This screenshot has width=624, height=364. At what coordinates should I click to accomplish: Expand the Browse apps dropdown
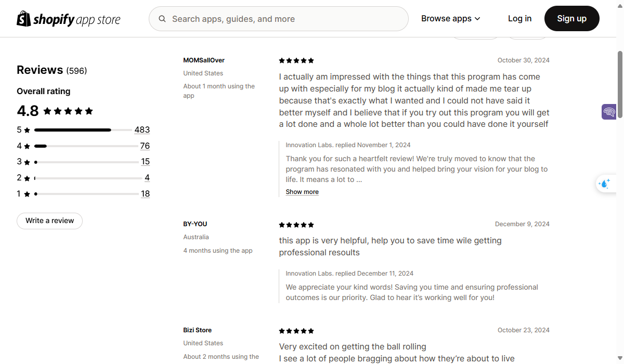click(450, 19)
